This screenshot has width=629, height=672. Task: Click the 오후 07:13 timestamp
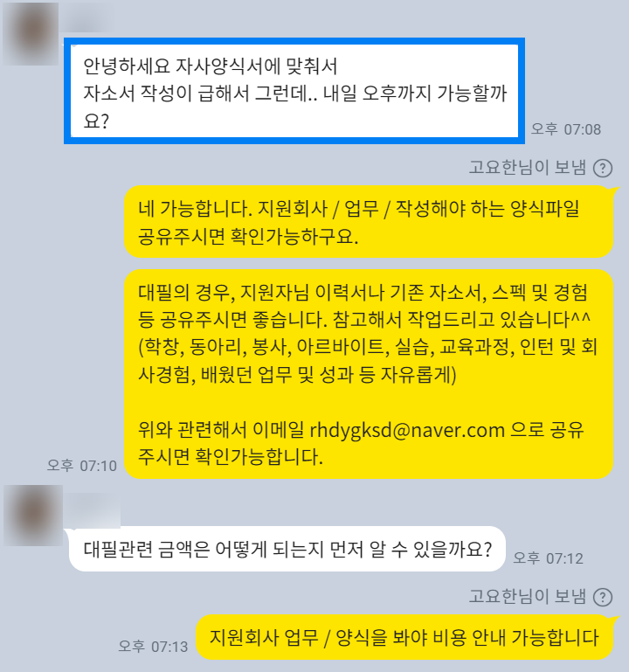(x=153, y=647)
